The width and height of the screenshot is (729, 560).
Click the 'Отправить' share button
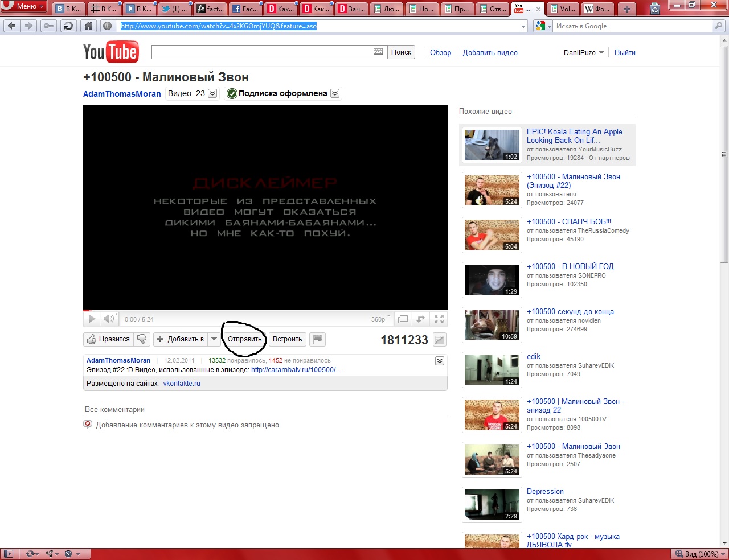pos(244,339)
